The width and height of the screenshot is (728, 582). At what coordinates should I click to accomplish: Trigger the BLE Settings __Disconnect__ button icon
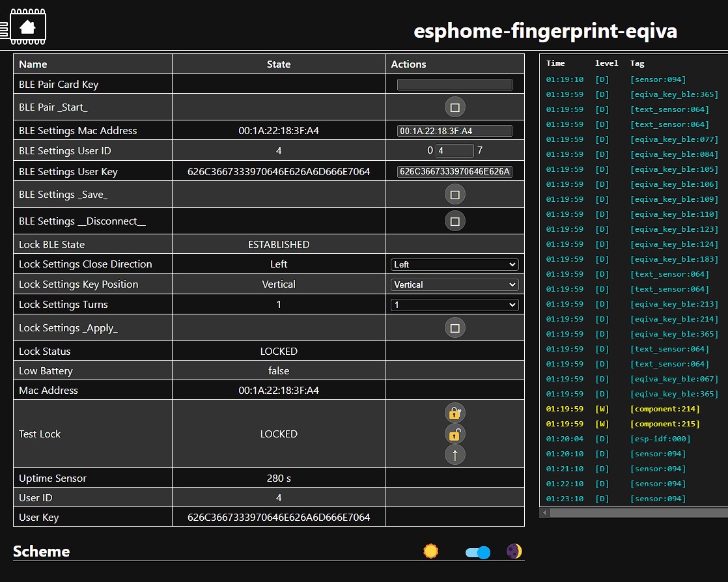(x=455, y=221)
